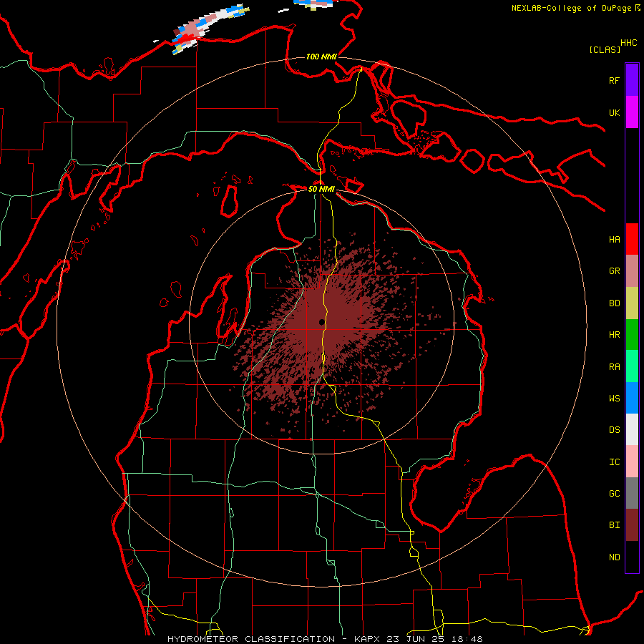Click the UK legend label
The image size is (644, 644).
615,112
